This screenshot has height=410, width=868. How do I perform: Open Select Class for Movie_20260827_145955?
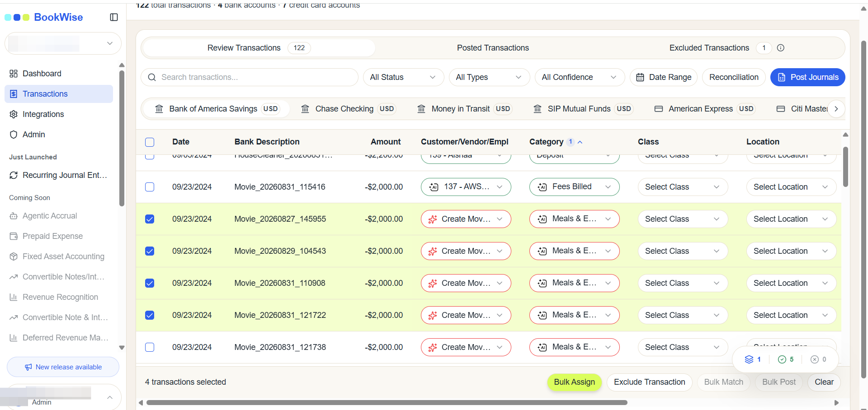[x=683, y=219]
